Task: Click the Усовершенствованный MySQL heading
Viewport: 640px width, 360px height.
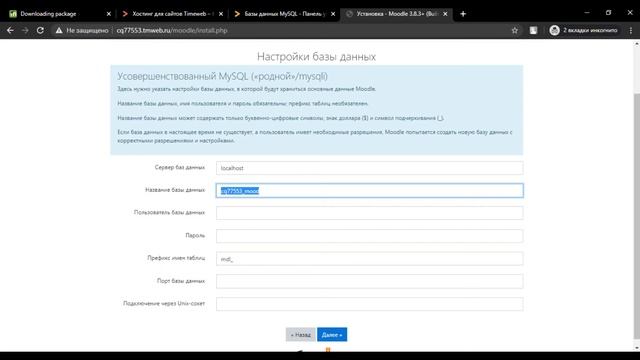Action: click(x=222, y=76)
